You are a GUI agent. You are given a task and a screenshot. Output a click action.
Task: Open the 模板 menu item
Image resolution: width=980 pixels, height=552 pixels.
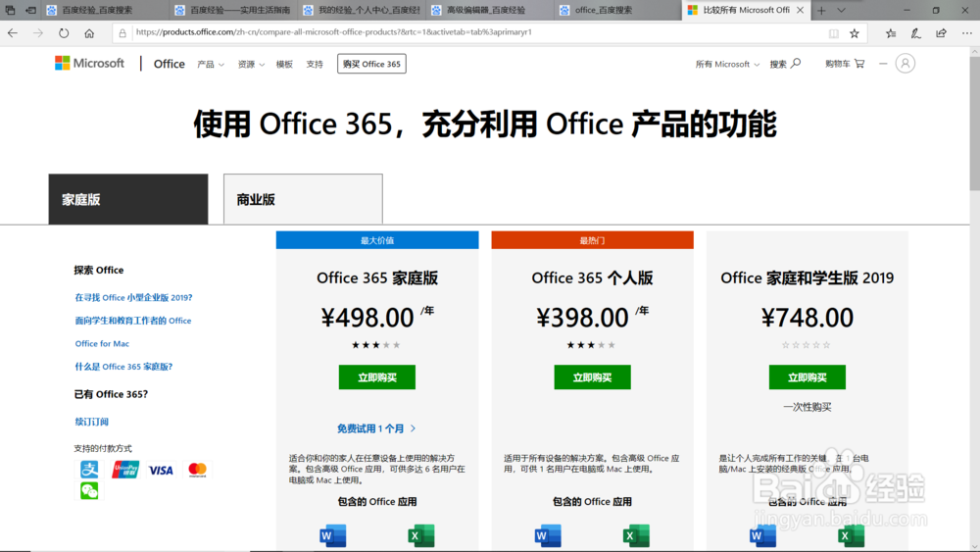coord(284,65)
